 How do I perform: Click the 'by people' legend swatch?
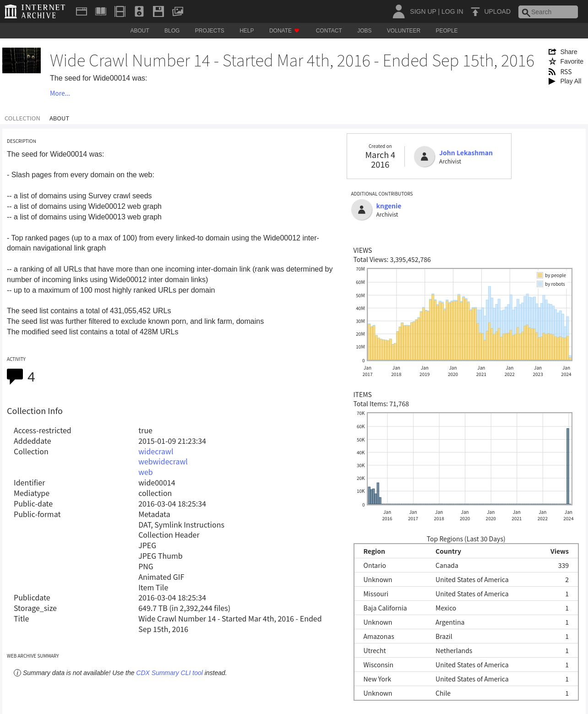(540, 275)
